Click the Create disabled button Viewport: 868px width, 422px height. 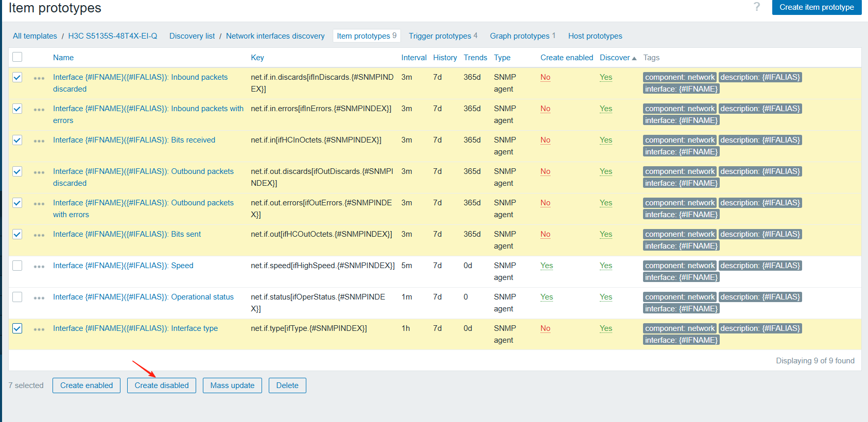(162, 385)
